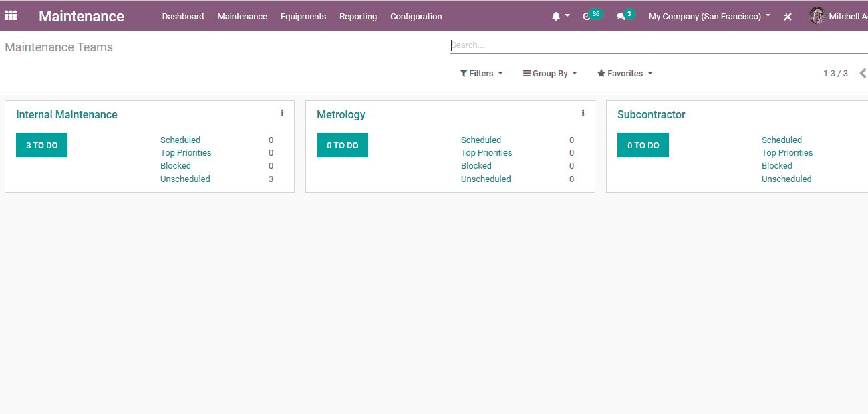Click Subcontractor 0 TO DO button

[x=643, y=145]
